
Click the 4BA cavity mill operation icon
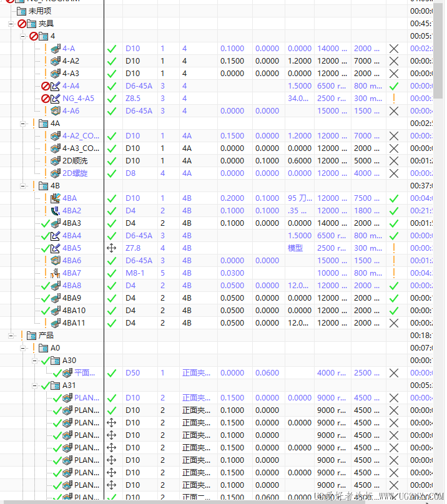[x=56, y=198]
